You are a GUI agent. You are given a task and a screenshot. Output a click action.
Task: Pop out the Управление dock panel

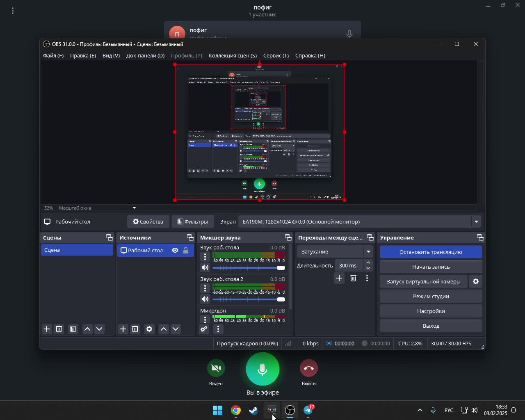(480, 237)
